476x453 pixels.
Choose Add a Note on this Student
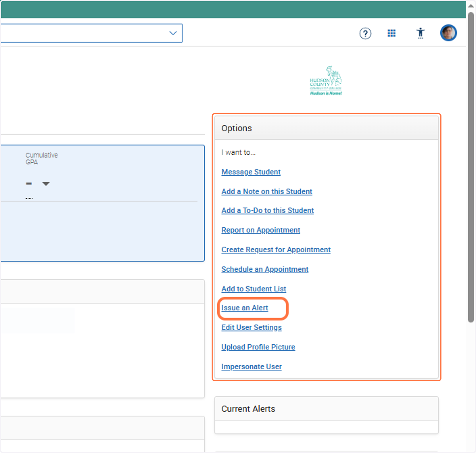[x=267, y=192]
